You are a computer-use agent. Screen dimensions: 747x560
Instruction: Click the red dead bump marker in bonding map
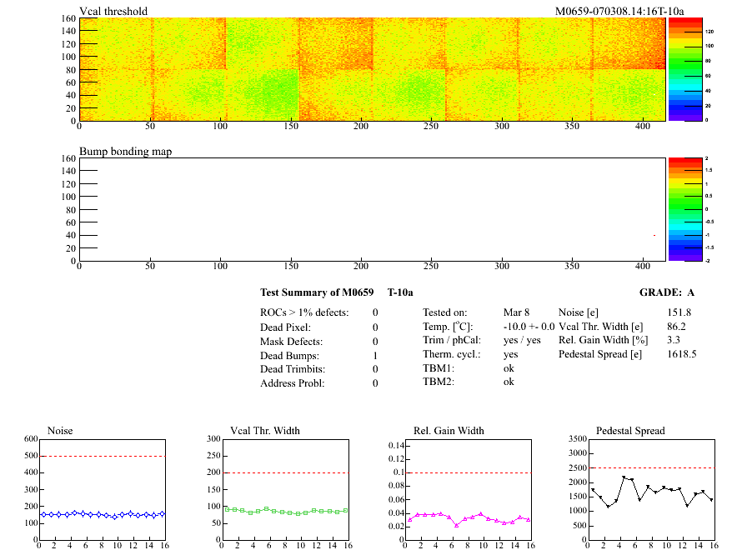[x=654, y=235]
